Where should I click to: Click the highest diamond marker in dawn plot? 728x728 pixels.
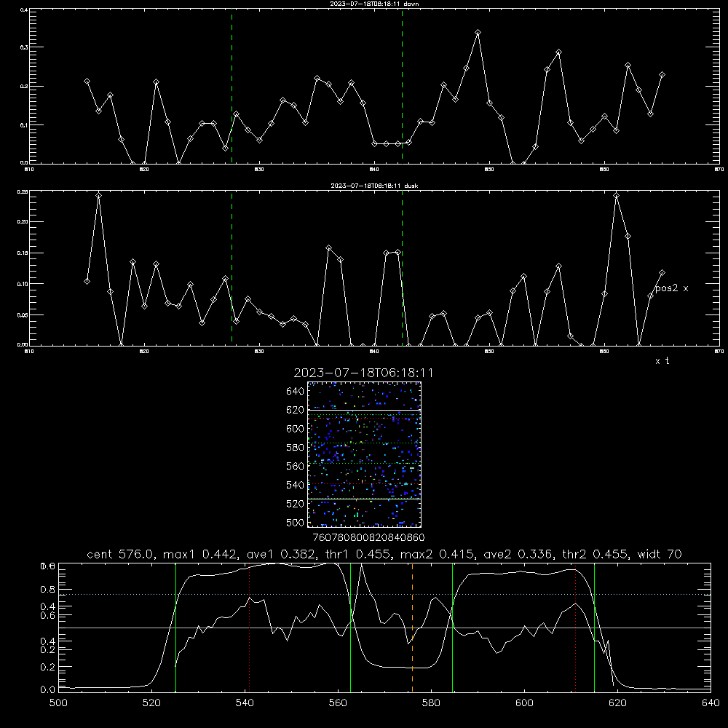pos(478,33)
